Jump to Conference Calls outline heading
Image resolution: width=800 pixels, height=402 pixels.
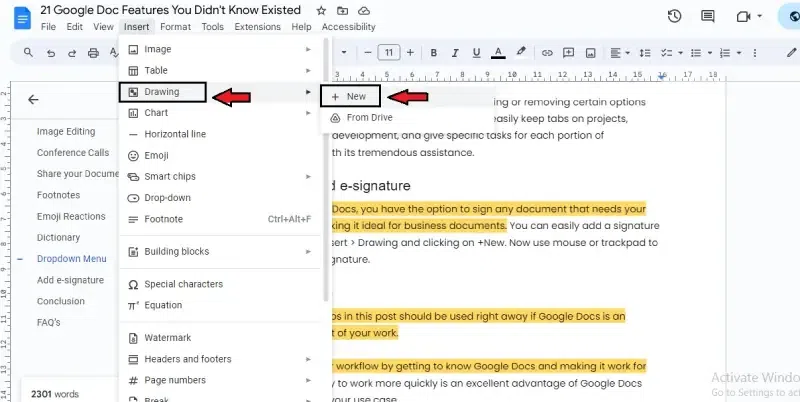click(73, 153)
